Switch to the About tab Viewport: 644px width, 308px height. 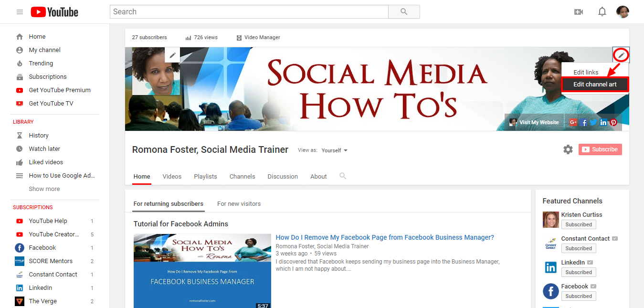pos(318,177)
